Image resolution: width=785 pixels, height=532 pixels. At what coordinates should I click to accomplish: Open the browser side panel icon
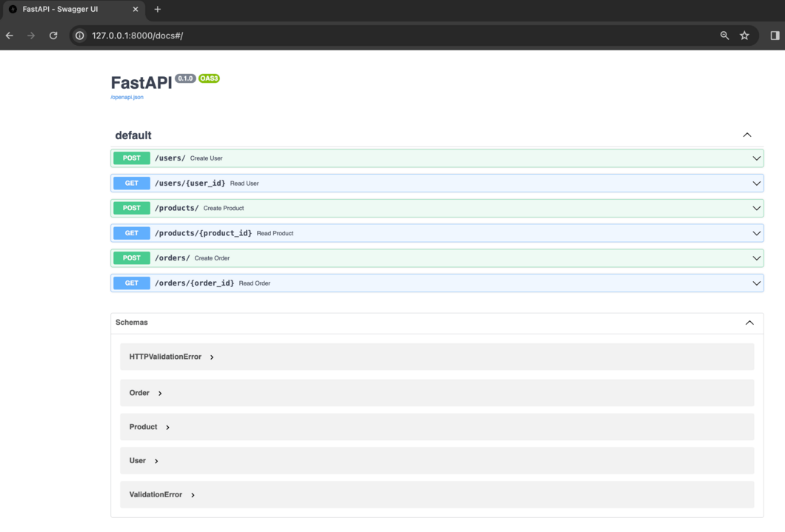775,36
